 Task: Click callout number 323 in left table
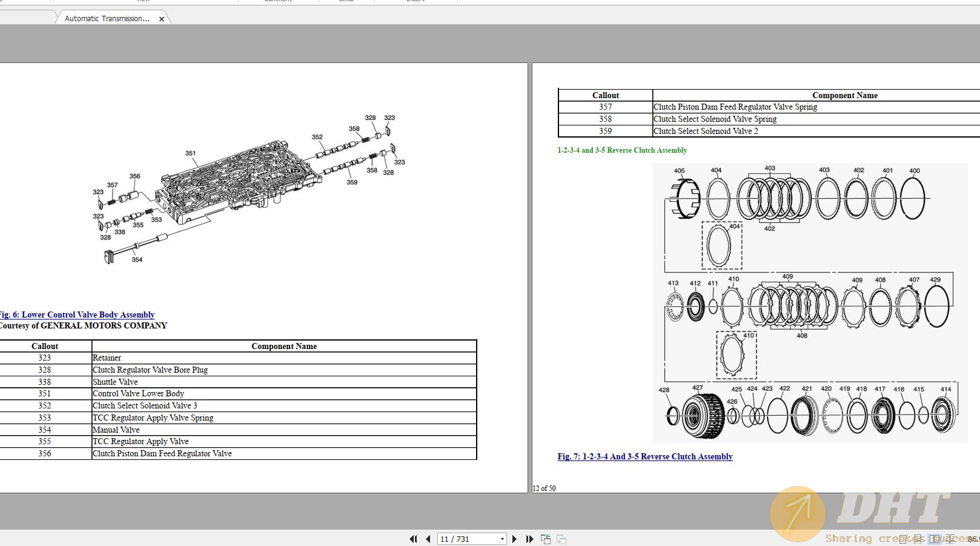tap(45, 358)
